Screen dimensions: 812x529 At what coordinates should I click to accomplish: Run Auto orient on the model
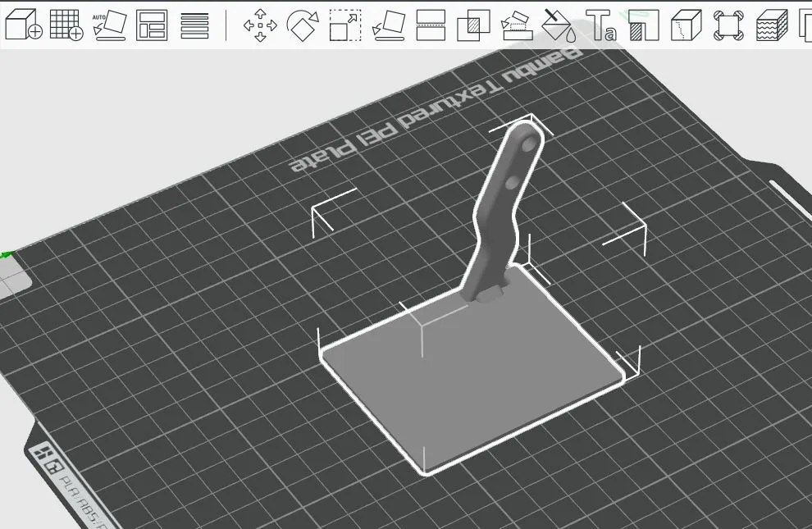pyautogui.click(x=109, y=25)
